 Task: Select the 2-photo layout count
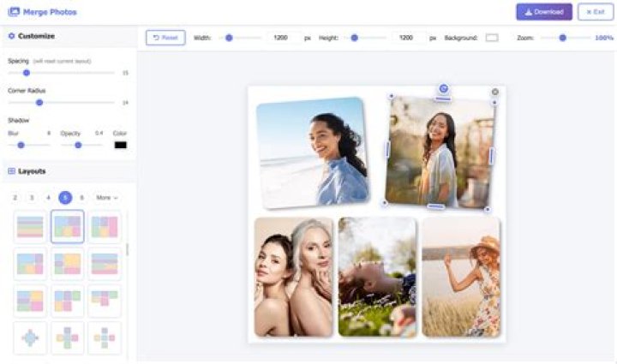pyautogui.click(x=15, y=197)
